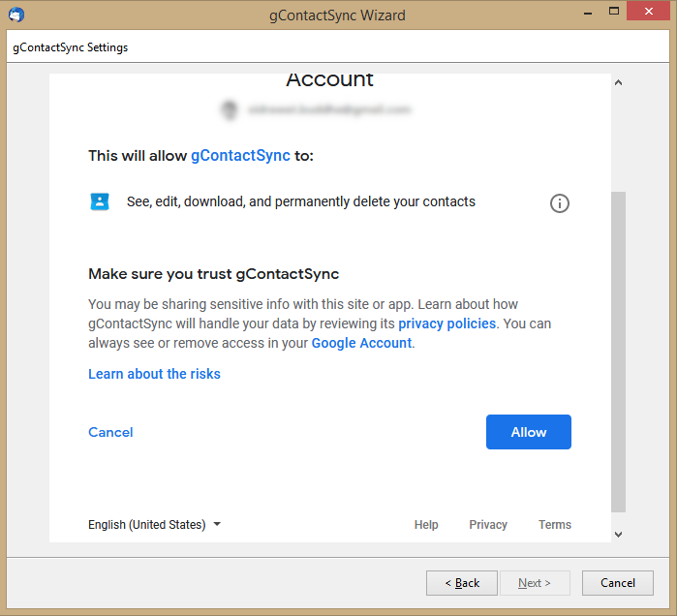
Task: Click the blurred account avatar icon
Action: coord(230,109)
